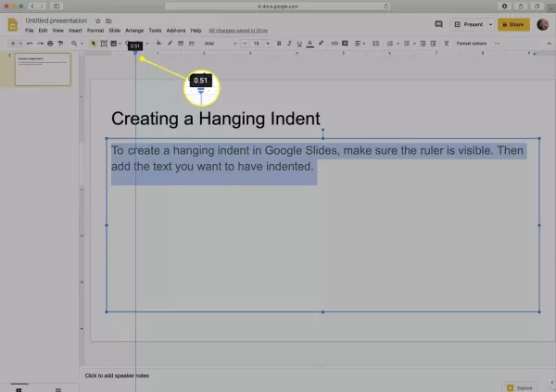Image resolution: width=556 pixels, height=392 pixels.
Task: Open the Text color picker
Action: (x=310, y=44)
